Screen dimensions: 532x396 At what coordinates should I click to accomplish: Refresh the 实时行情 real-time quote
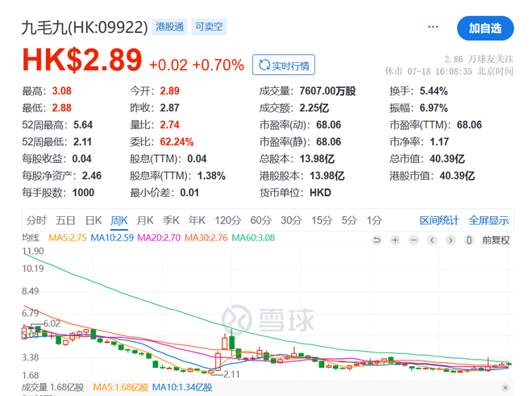tap(284, 65)
